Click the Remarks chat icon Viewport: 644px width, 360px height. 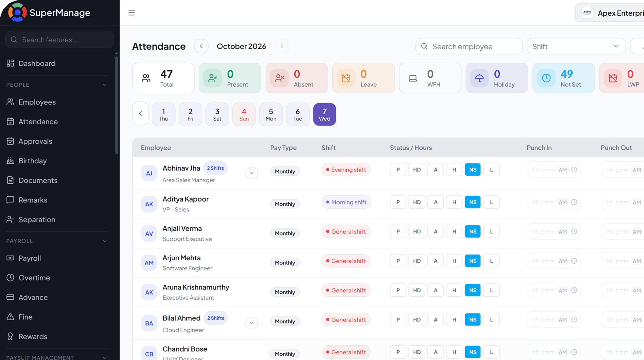click(x=10, y=200)
